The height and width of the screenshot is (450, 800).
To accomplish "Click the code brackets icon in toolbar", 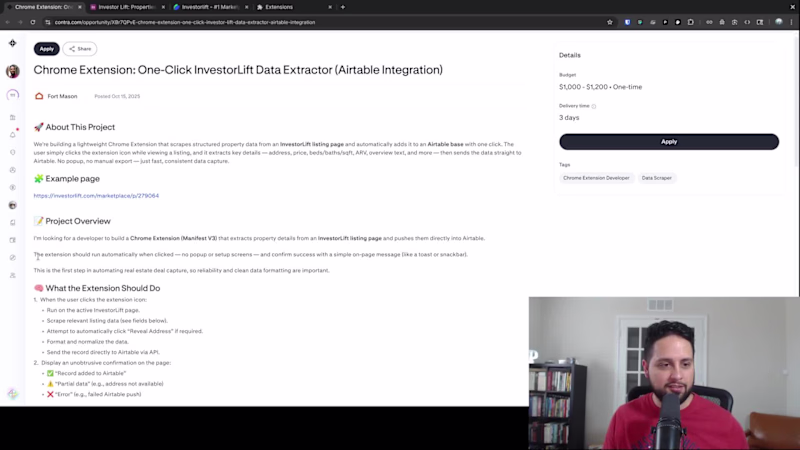I will coord(747,22).
